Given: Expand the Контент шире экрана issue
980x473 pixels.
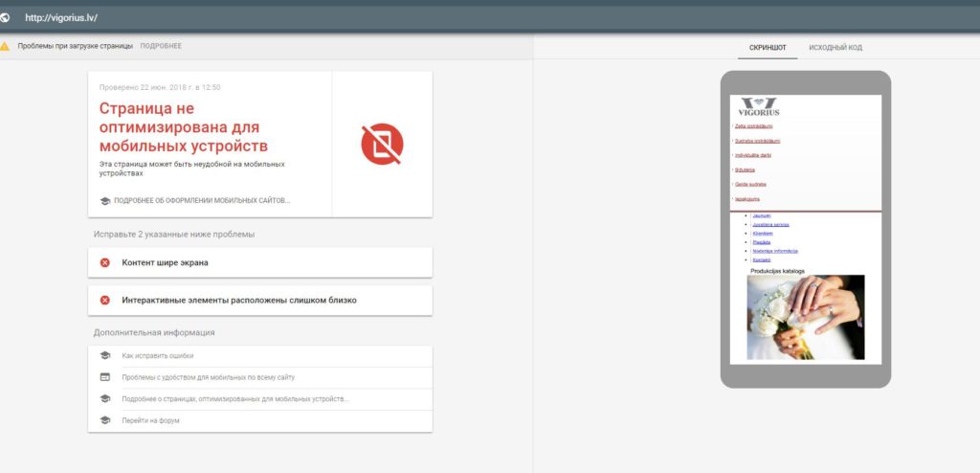Looking at the screenshot, I should coord(259,262).
